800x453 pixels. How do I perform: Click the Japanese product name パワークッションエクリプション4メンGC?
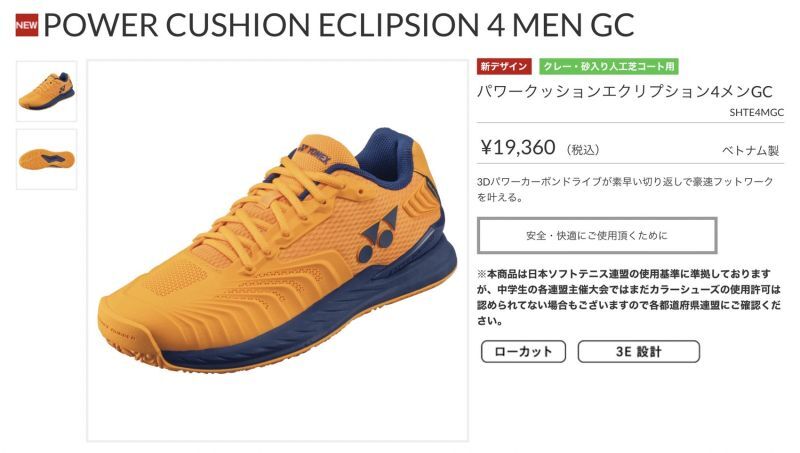pyautogui.click(x=625, y=92)
